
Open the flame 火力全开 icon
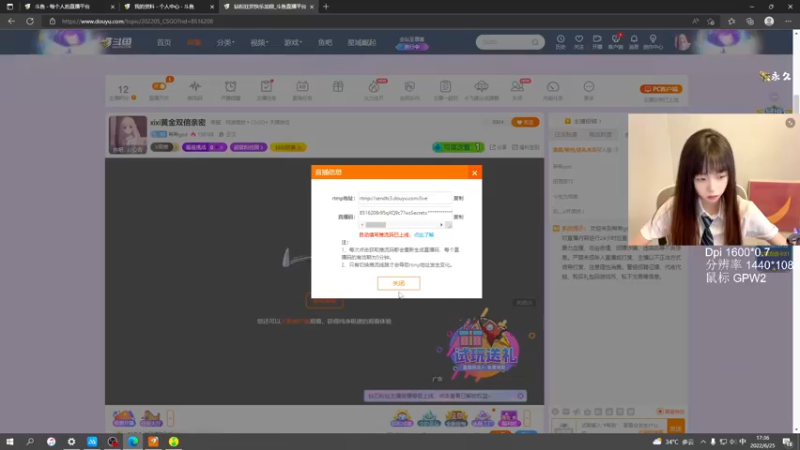click(374, 87)
